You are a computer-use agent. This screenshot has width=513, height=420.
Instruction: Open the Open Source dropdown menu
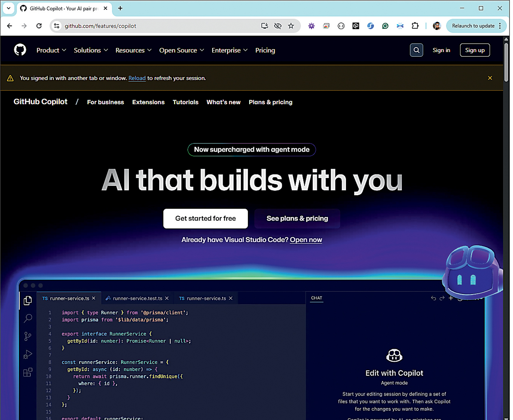(181, 50)
